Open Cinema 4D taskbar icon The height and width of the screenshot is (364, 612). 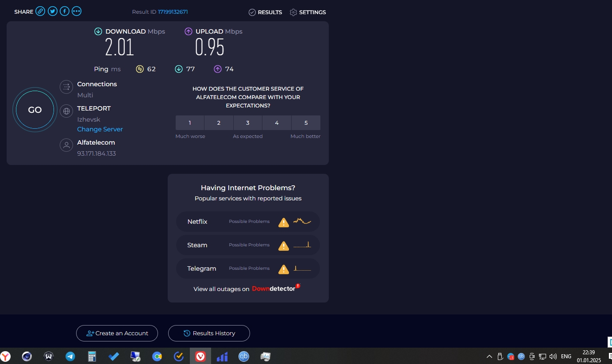27,356
